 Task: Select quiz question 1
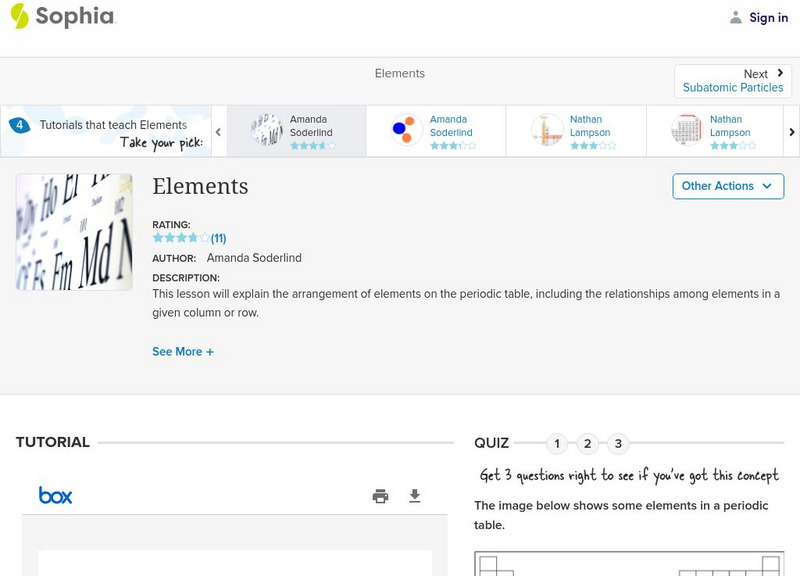point(557,443)
